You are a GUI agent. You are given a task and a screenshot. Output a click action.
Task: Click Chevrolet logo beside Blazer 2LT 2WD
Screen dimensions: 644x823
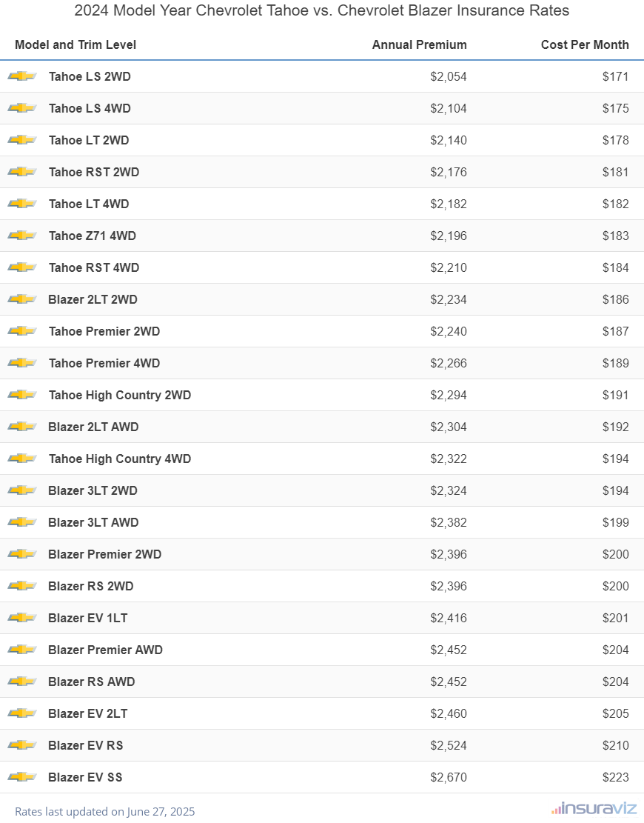click(x=22, y=299)
